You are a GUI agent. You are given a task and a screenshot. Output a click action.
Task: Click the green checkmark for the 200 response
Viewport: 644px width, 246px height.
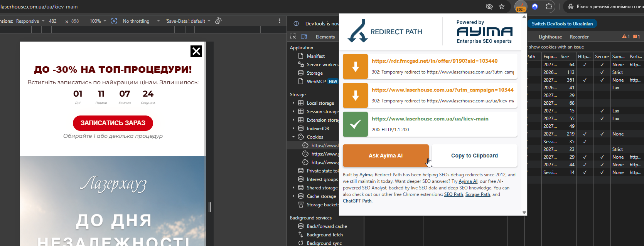pyautogui.click(x=356, y=124)
